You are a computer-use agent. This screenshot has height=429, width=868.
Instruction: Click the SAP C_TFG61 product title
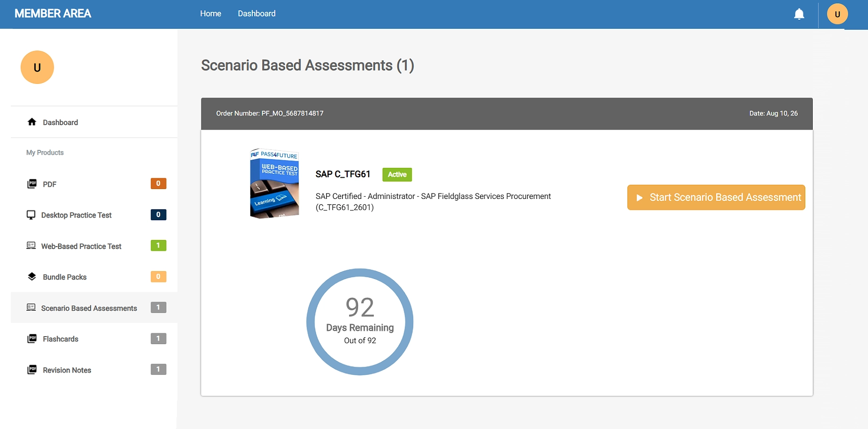click(x=343, y=174)
